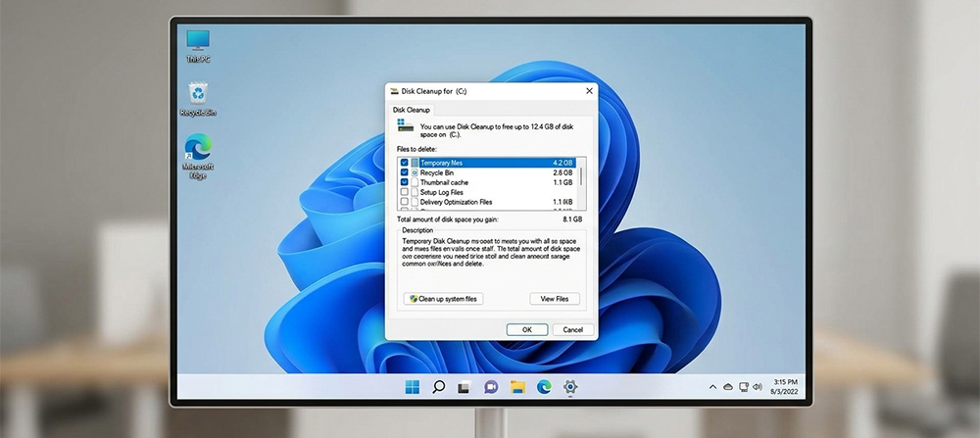Click the '8.1 GB' total value
This screenshot has height=438, width=980.
[x=571, y=219]
